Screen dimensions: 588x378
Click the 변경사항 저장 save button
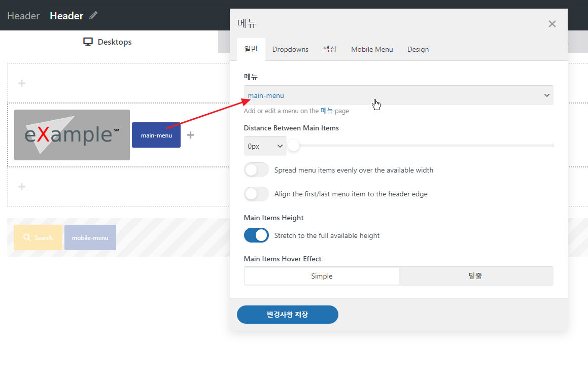(288, 315)
